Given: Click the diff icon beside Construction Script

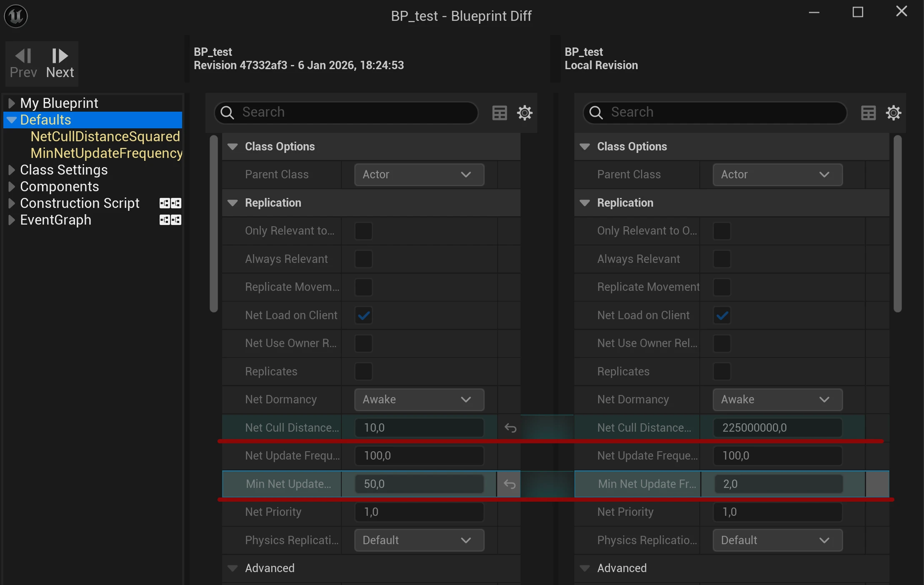Looking at the screenshot, I should point(170,203).
